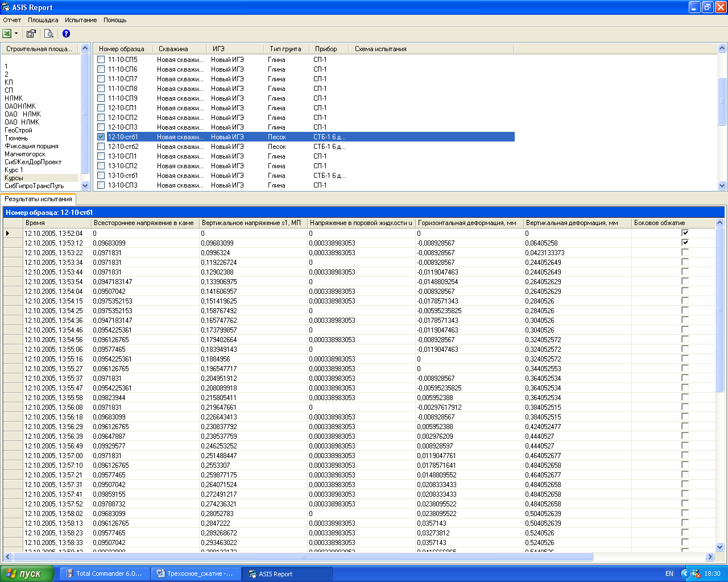Open the Площадка menu

[x=43, y=20]
